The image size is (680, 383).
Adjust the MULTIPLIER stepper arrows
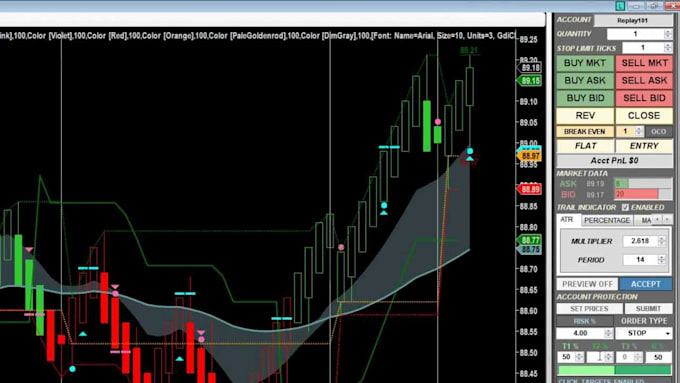point(661,241)
